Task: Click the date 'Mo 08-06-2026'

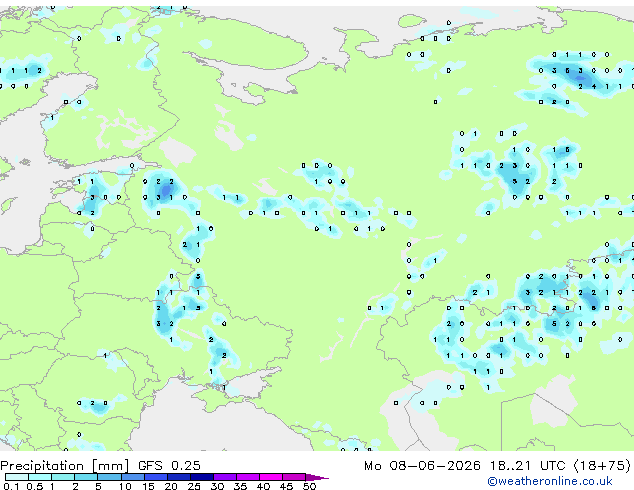Action: tap(422, 466)
